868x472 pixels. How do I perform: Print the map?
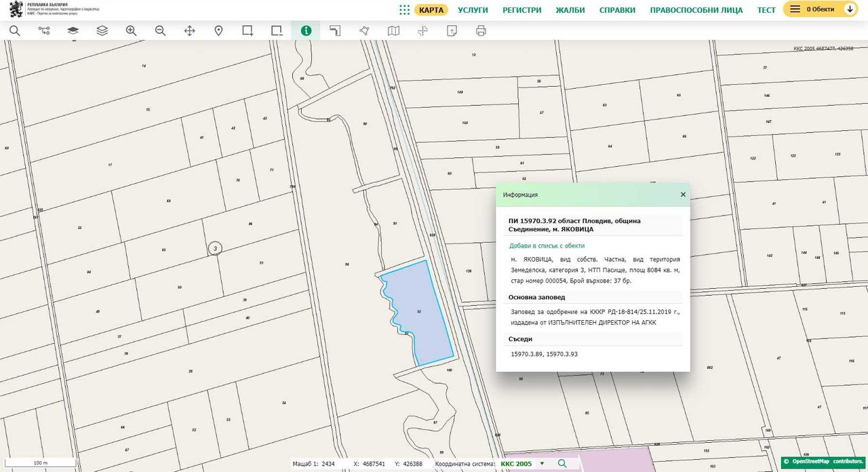click(481, 31)
